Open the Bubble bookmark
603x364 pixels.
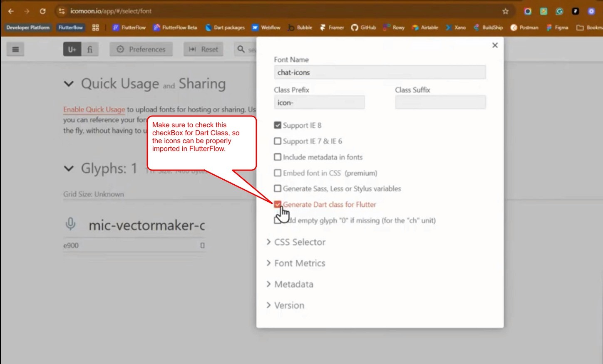[x=300, y=27]
